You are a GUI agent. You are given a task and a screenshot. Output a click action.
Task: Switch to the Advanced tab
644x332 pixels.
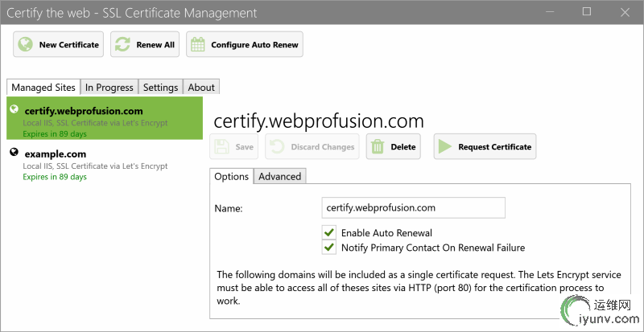(279, 177)
